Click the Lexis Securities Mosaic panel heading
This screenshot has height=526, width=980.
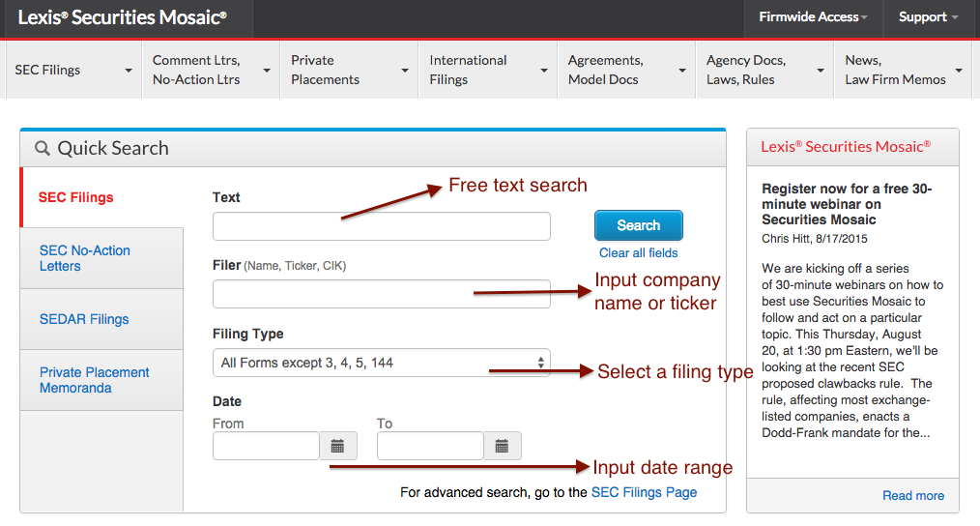[x=846, y=147]
